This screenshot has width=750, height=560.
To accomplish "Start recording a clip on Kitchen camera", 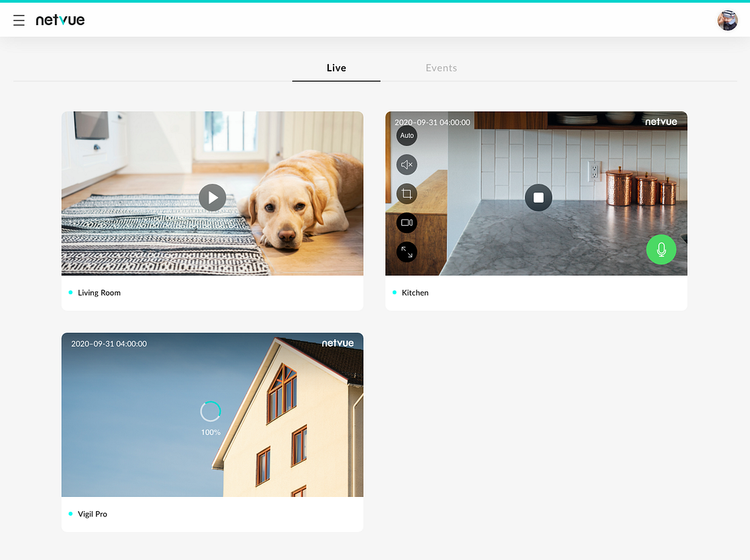I will click(x=407, y=222).
